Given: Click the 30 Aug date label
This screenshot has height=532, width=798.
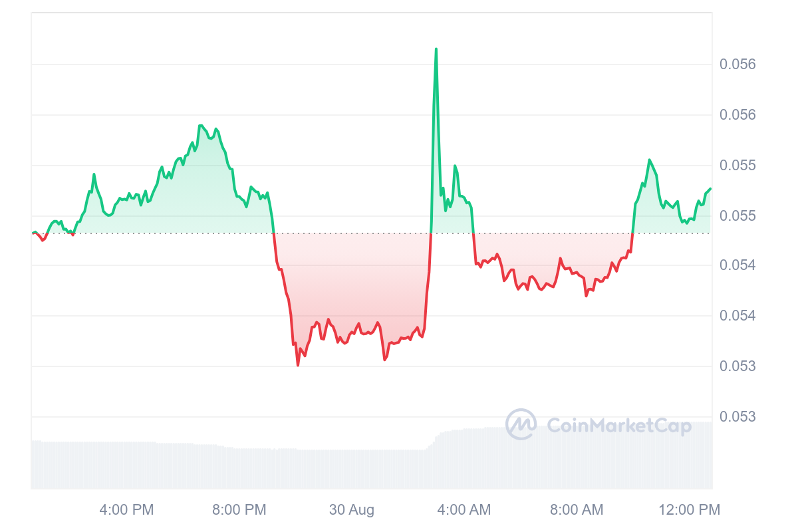Looking at the screenshot, I should [352, 510].
